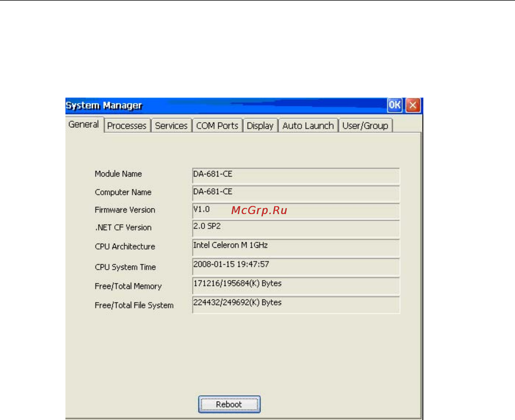Confirm with the OK title bar button

coord(395,105)
